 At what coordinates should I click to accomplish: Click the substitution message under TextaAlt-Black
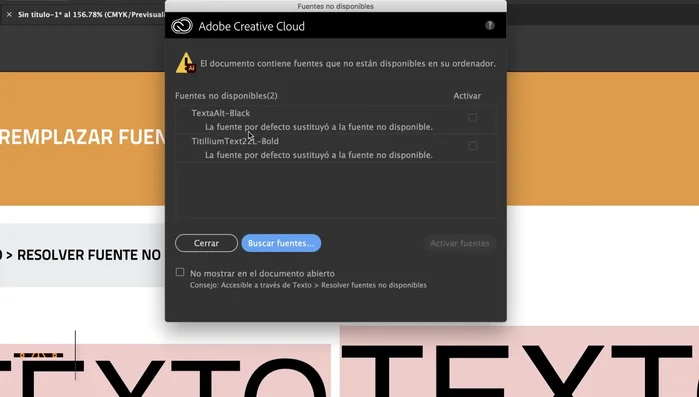pyautogui.click(x=319, y=127)
